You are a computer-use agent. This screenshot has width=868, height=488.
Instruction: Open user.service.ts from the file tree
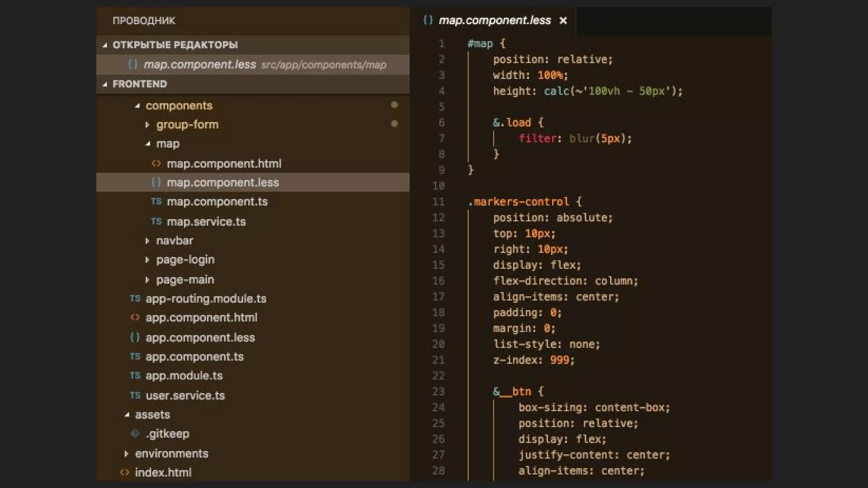point(185,396)
